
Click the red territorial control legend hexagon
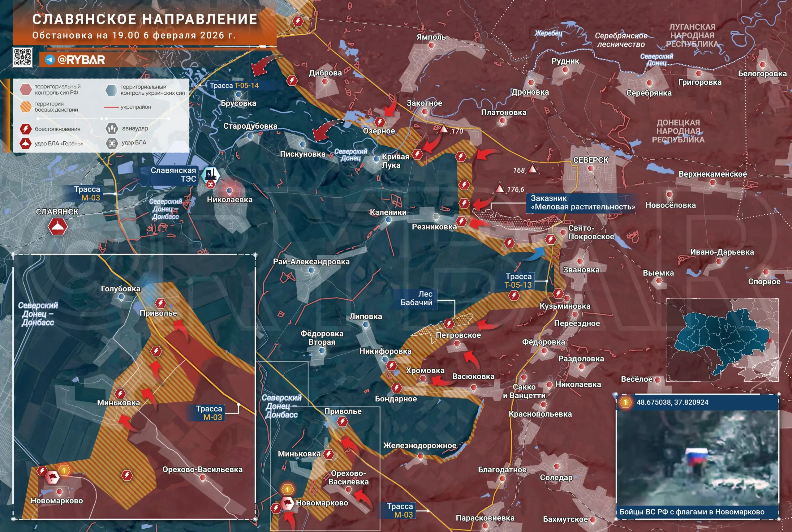tap(26, 89)
